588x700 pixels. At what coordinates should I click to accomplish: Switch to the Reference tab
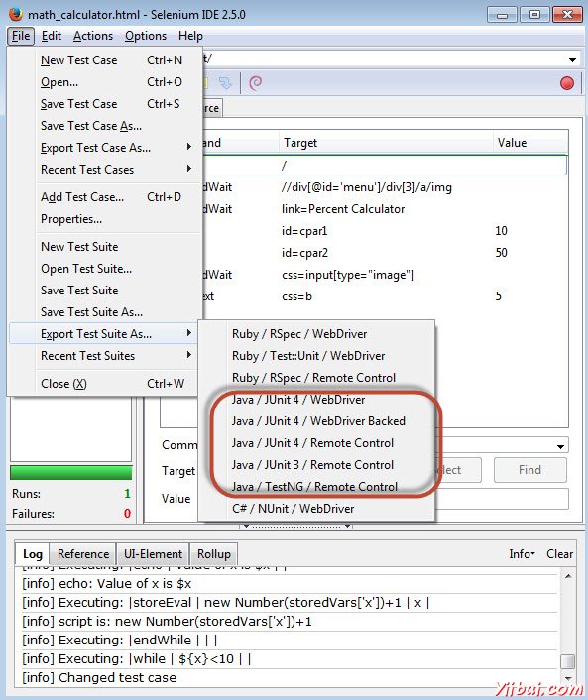pyautogui.click(x=83, y=554)
